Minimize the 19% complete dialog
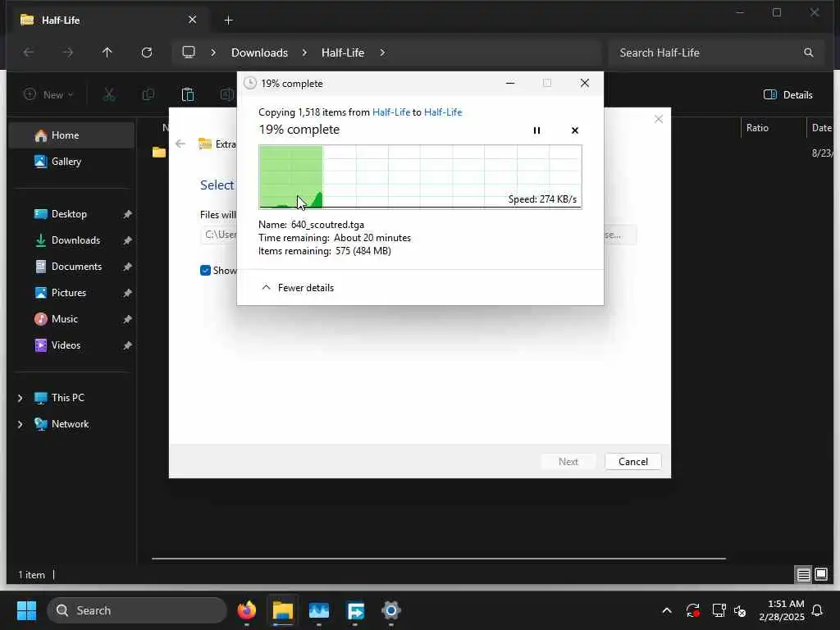This screenshot has width=840, height=630. point(510,83)
